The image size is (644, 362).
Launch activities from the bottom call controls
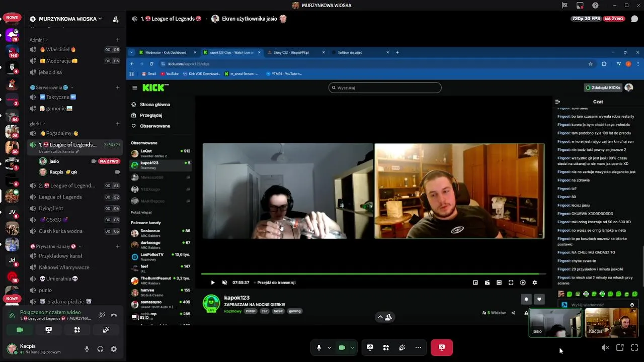coord(386,347)
